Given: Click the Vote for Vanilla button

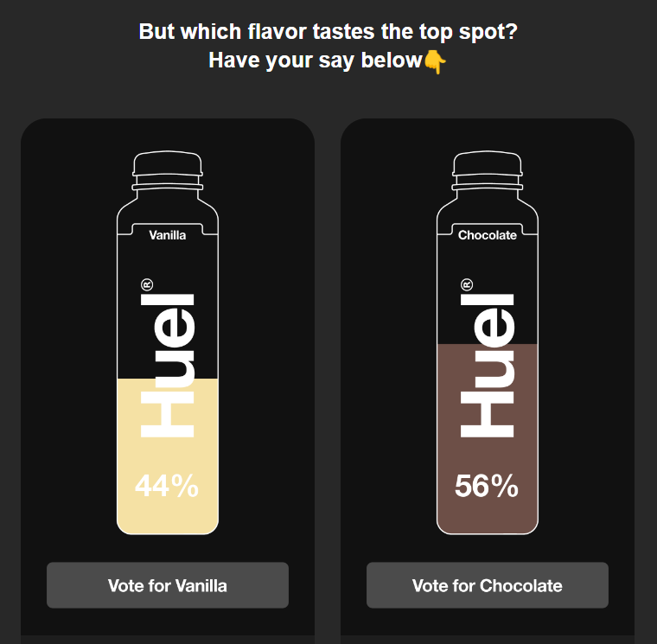Looking at the screenshot, I should pos(168,585).
